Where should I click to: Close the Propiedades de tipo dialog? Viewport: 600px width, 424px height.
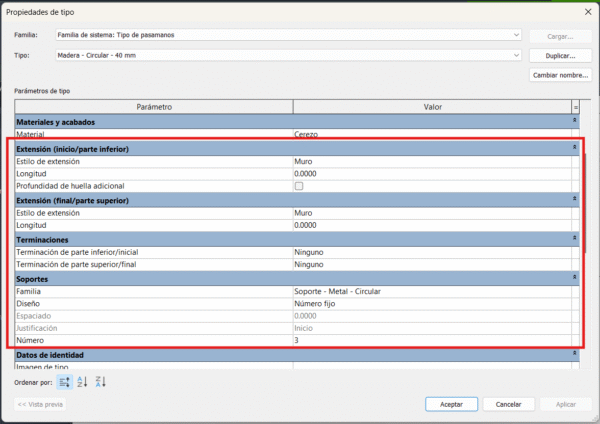(x=582, y=11)
